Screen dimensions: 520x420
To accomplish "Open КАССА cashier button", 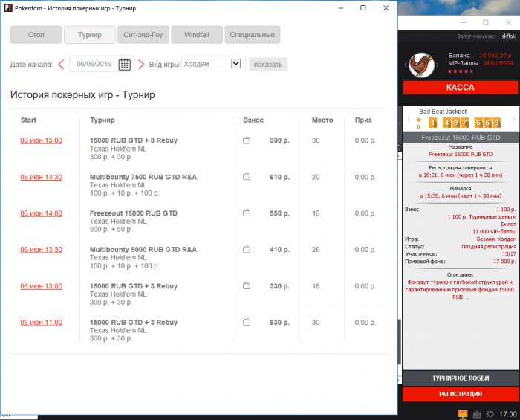I will coord(461,88).
